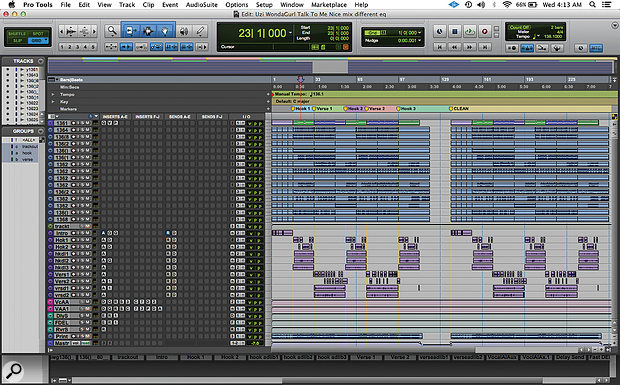Click horizontal zoom-out arrow
This screenshot has height=385, width=620.
point(61,31)
